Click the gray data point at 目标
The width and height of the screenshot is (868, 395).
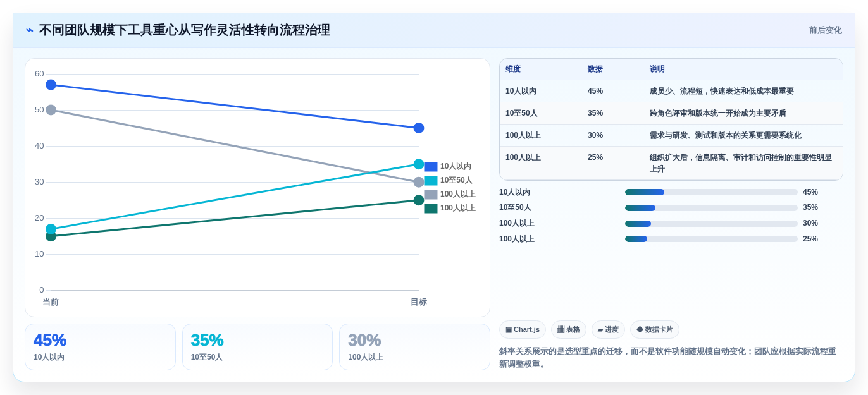(x=419, y=182)
